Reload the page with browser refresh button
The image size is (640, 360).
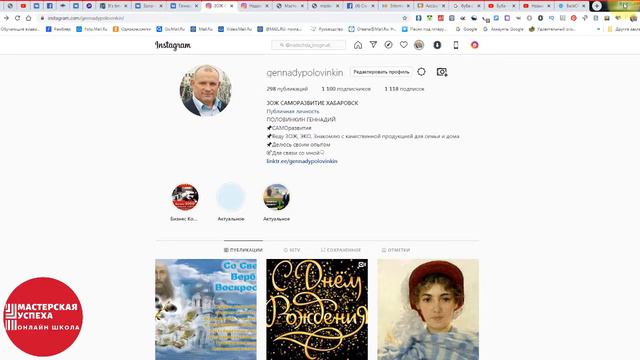(x=18, y=18)
